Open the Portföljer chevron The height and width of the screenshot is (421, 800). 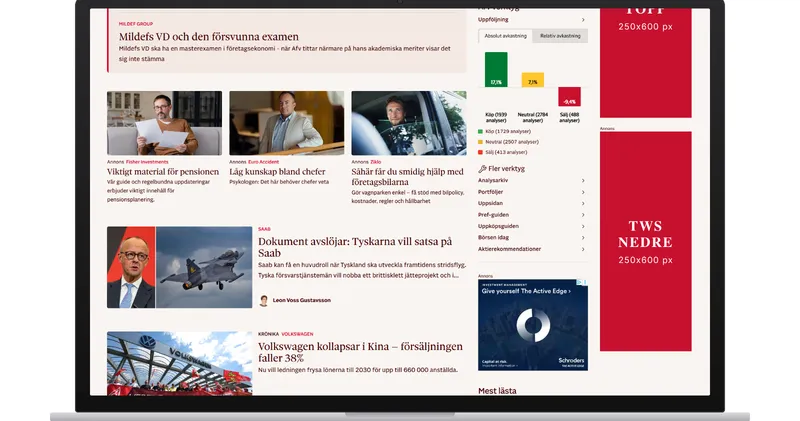583,192
